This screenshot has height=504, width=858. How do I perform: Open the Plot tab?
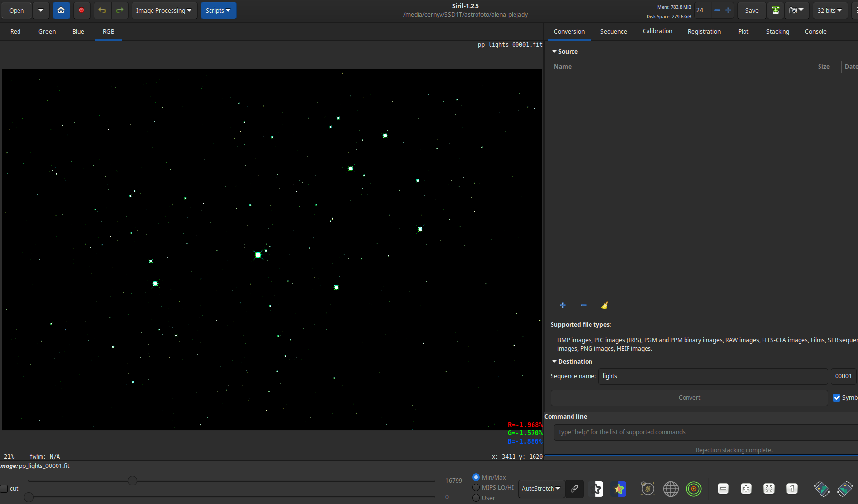pyautogui.click(x=743, y=31)
